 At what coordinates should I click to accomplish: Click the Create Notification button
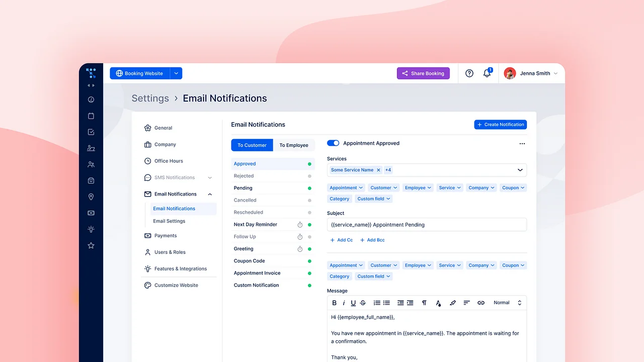[500, 124]
